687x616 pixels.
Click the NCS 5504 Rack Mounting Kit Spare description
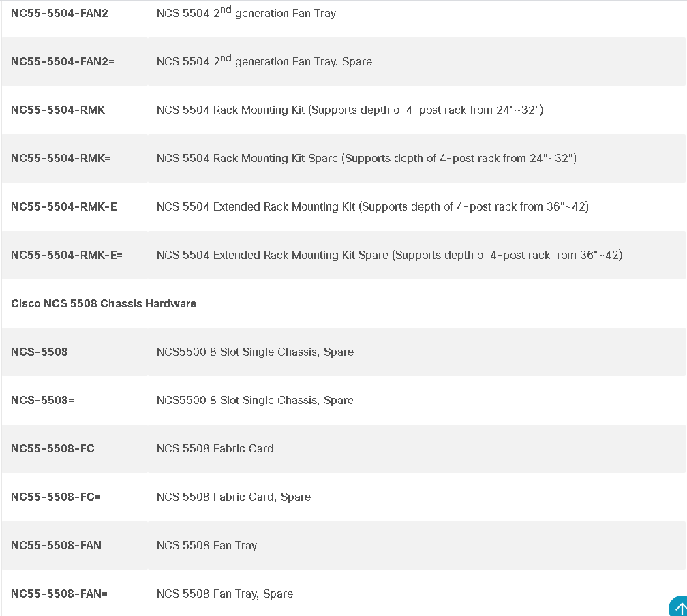(367, 158)
